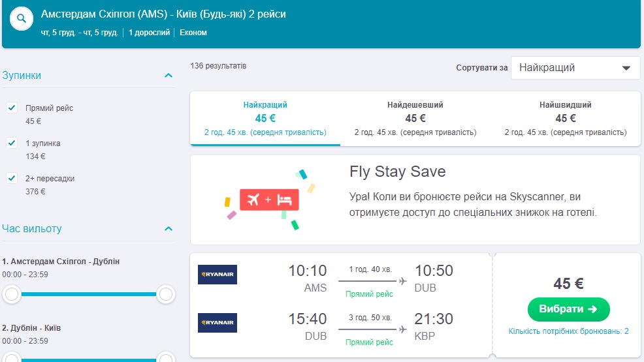Switch to the Найдешевший tab

coord(415,118)
